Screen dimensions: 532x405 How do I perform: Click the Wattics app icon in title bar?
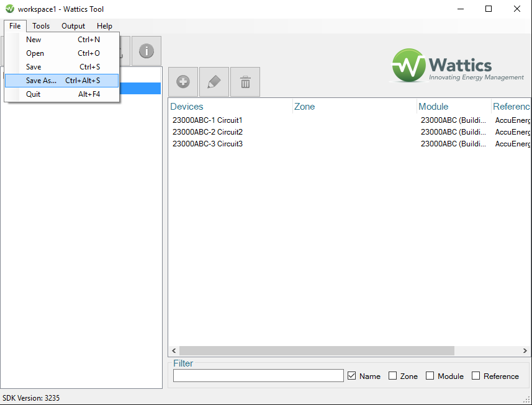pos(9,9)
